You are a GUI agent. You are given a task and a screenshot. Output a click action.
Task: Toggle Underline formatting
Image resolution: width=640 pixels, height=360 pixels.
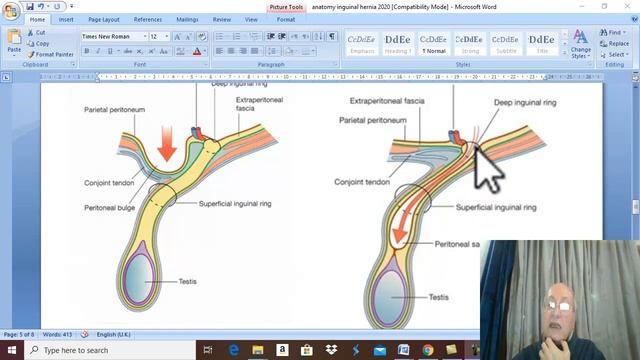pos(110,51)
